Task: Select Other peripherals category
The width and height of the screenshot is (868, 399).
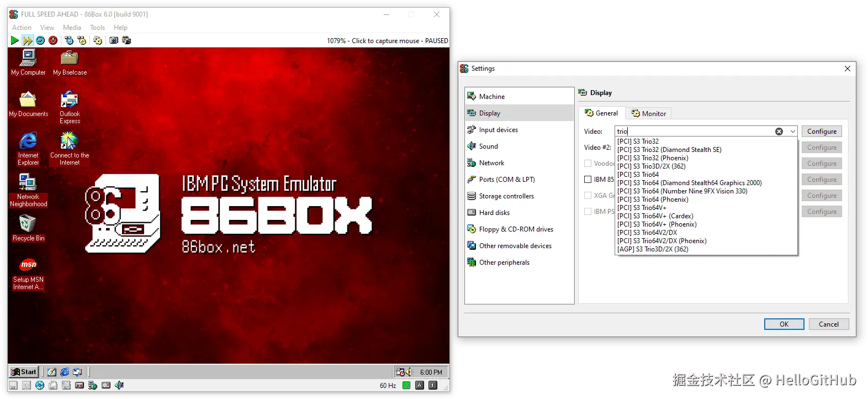Action: tap(519, 262)
